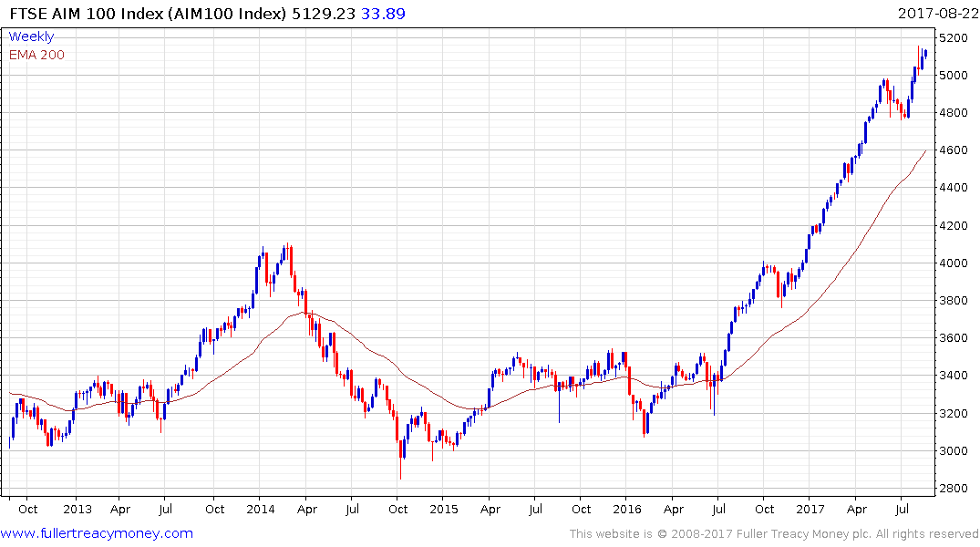980x547 pixels.
Task: Click the 4000 price axis label
Action: tap(954, 263)
